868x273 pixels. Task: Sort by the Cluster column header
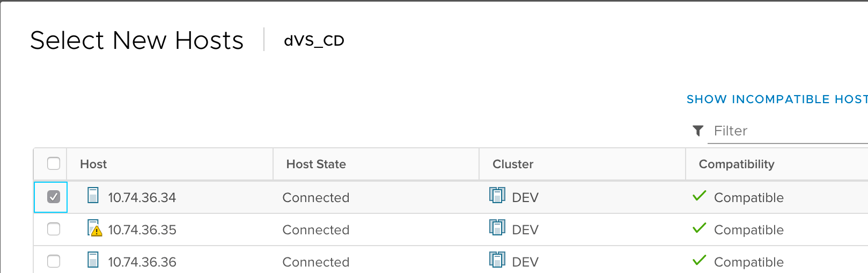tap(513, 164)
